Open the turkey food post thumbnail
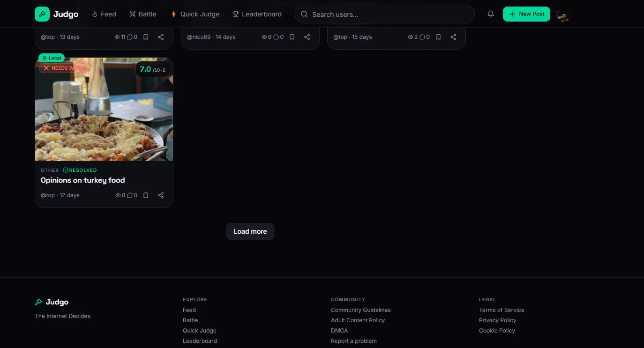The height and width of the screenshot is (348, 644). [104, 109]
